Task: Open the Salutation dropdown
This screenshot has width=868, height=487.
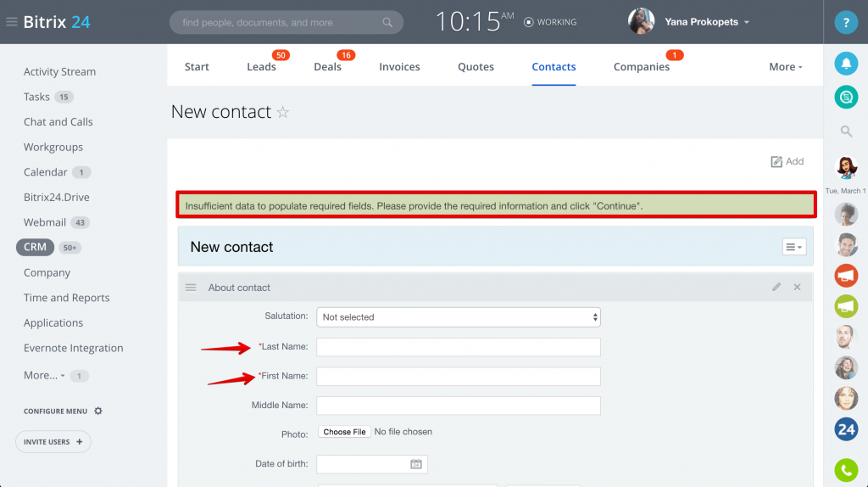Action: click(x=459, y=317)
